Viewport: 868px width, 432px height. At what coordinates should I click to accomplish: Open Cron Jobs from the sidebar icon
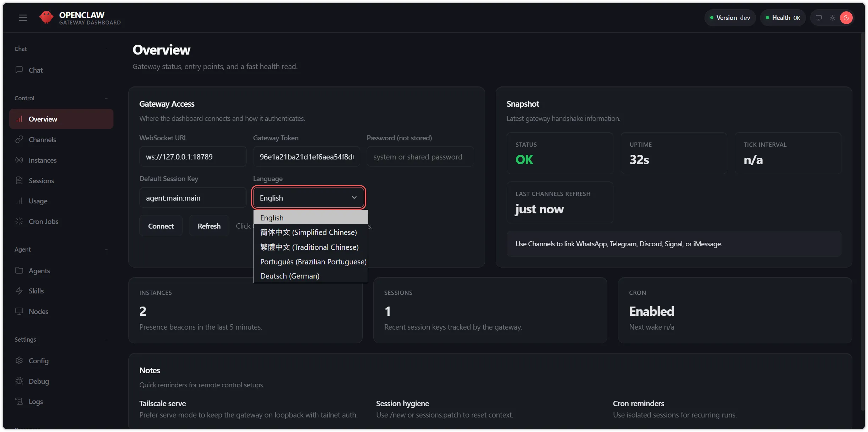coord(19,221)
